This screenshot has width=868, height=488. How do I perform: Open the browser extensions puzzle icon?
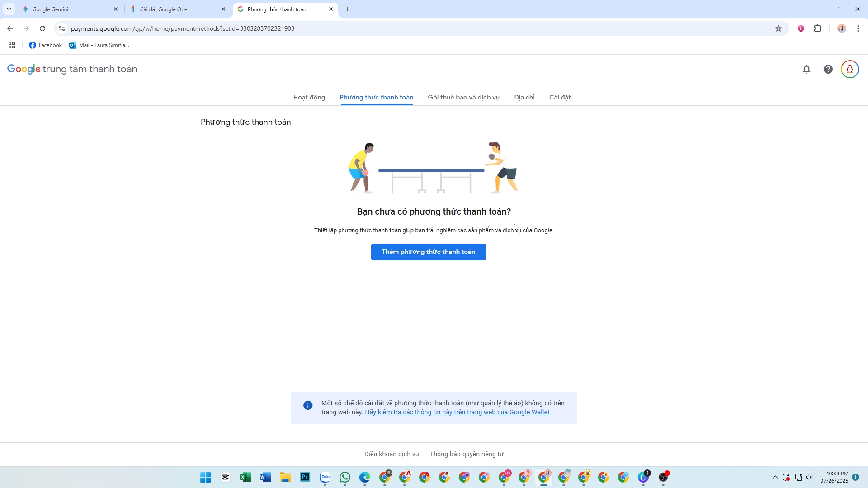[817, 28]
